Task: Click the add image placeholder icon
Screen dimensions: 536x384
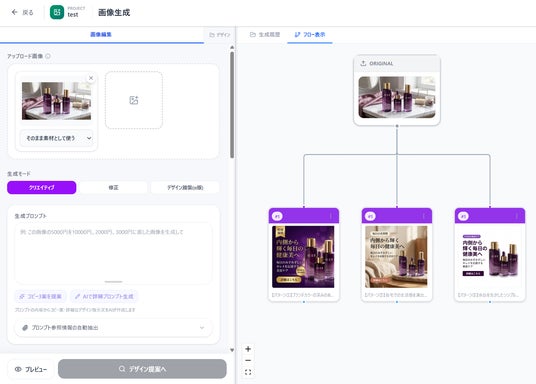Action: tap(134, 100)
